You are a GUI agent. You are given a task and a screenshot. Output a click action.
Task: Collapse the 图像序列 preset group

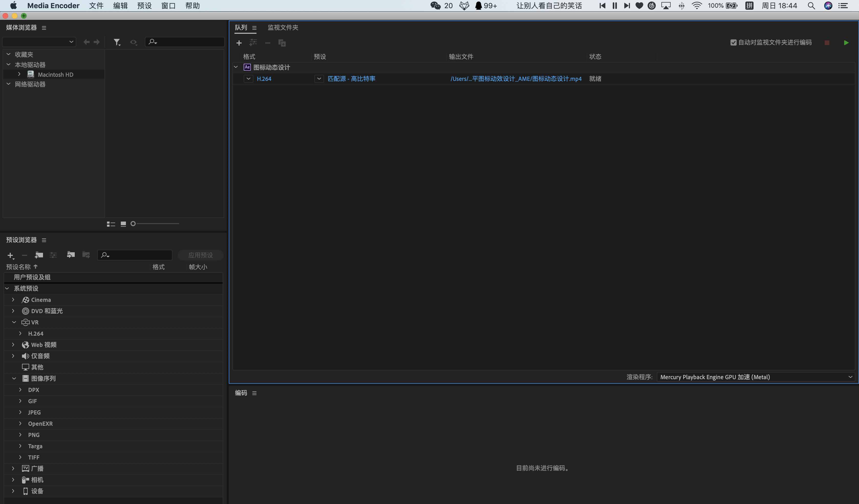[x=14, y=379]
